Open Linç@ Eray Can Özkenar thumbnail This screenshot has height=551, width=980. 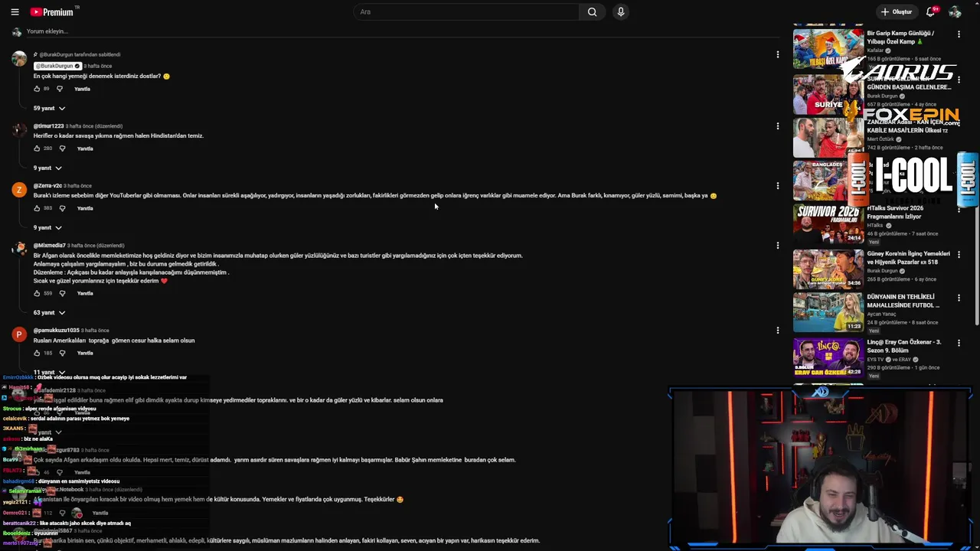click(828, 357)
